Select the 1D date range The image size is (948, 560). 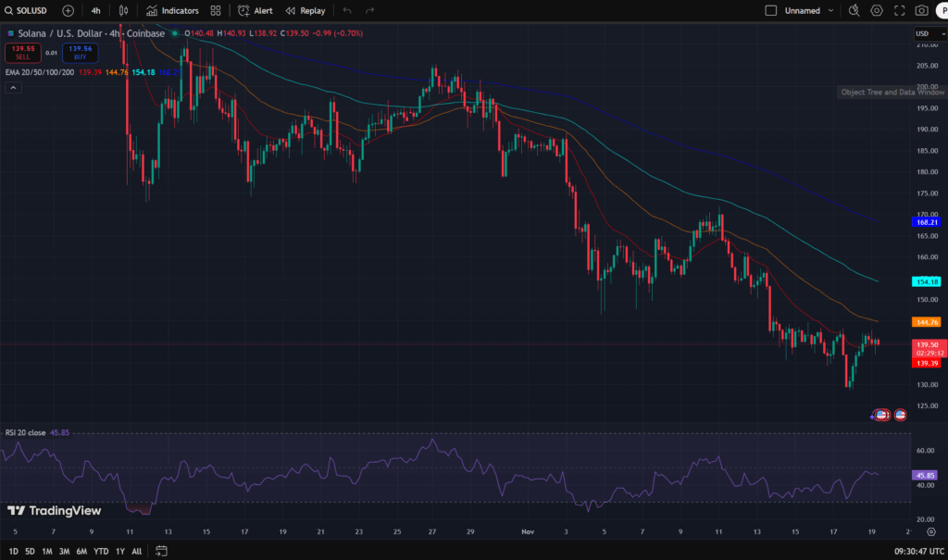pos(13,551)
